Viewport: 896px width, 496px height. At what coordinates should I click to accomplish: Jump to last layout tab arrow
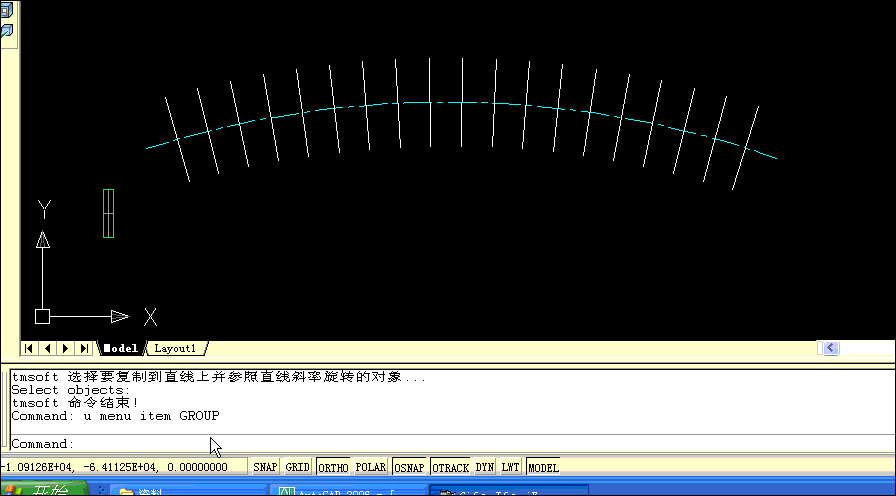click(x=85, y=348)
